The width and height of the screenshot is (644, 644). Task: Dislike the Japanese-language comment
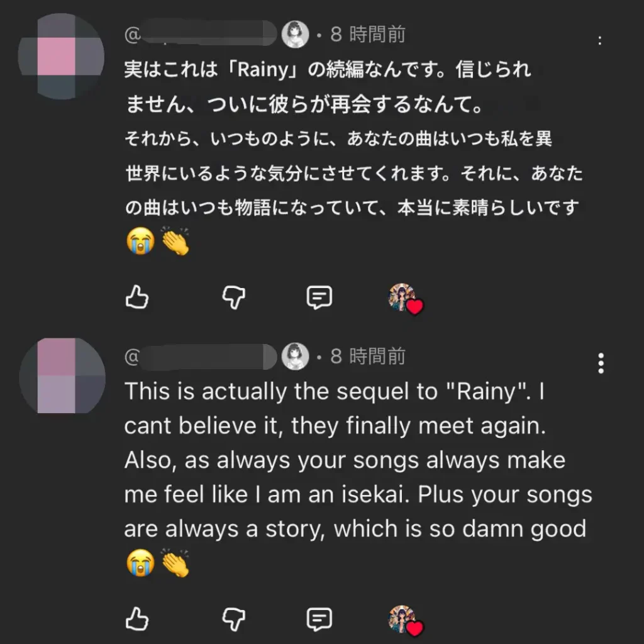coord(234,297)
